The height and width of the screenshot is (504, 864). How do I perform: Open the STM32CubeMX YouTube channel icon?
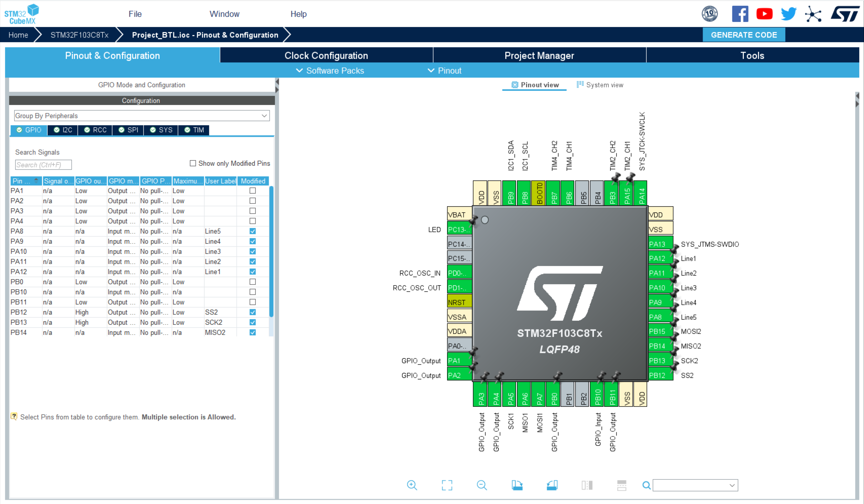pos(764,14)
